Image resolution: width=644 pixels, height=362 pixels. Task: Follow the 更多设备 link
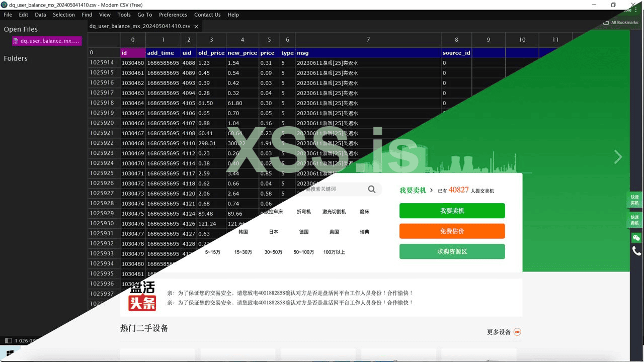(x=499, y=332)
